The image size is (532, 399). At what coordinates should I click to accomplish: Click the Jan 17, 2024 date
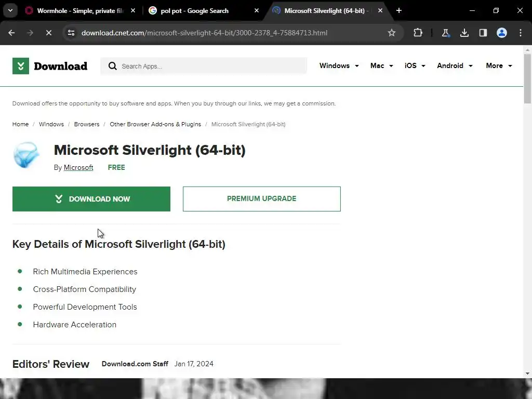[194, 364]
